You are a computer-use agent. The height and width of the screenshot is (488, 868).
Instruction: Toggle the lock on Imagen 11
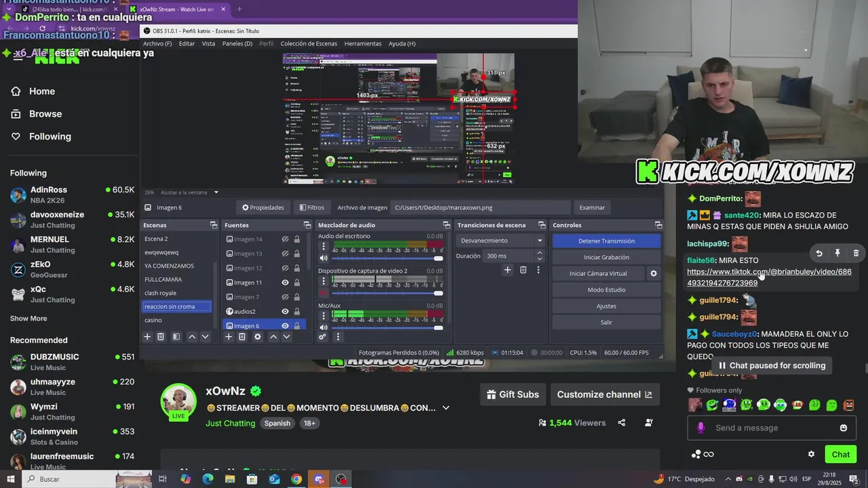(x=297, y=283)
